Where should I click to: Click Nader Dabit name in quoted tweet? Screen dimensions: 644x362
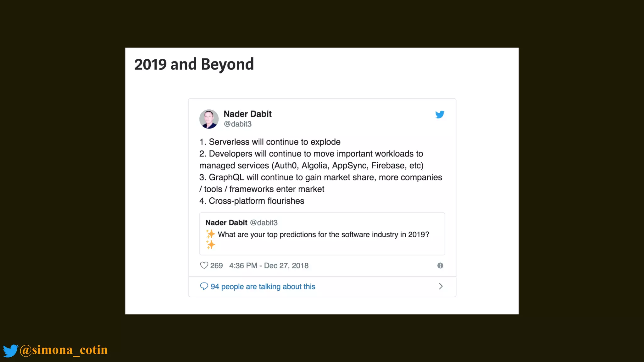tap(226, 222)
